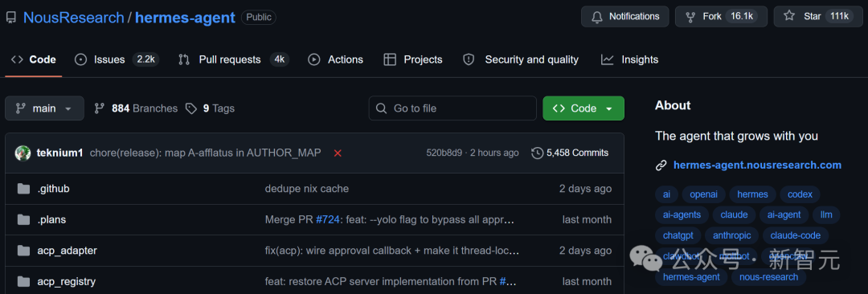Open PR #724 link in .plans row
Viewport: 868px width, 294px height.
click(x=327, y=220)
